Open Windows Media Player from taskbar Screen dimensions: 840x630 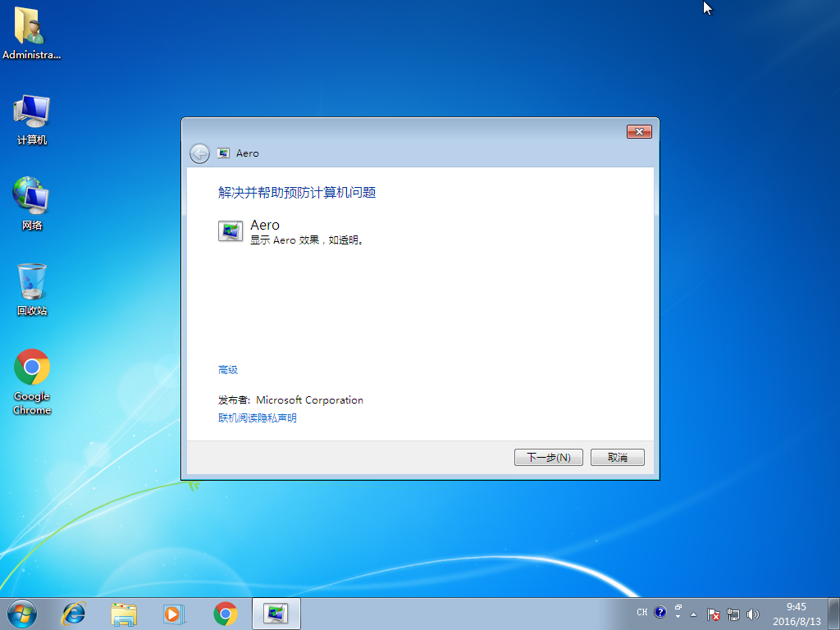[174, 614]
